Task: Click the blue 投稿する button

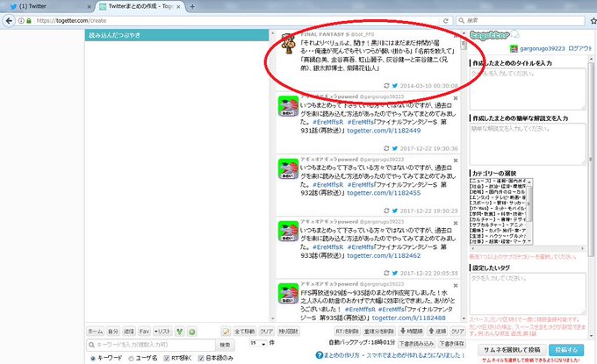Action: click(566, 350)
